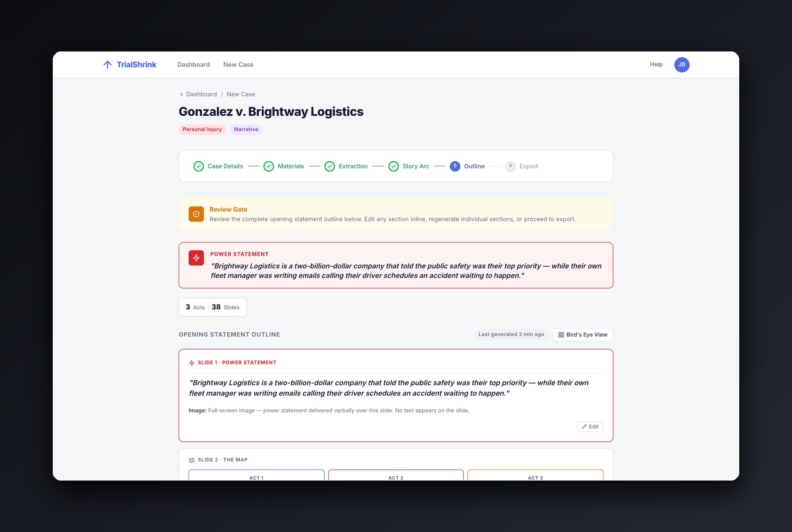Click the Slide 2 map icon
Image resolution: width=792 pixels, height=532 pixels.
[x=192, y=460]
